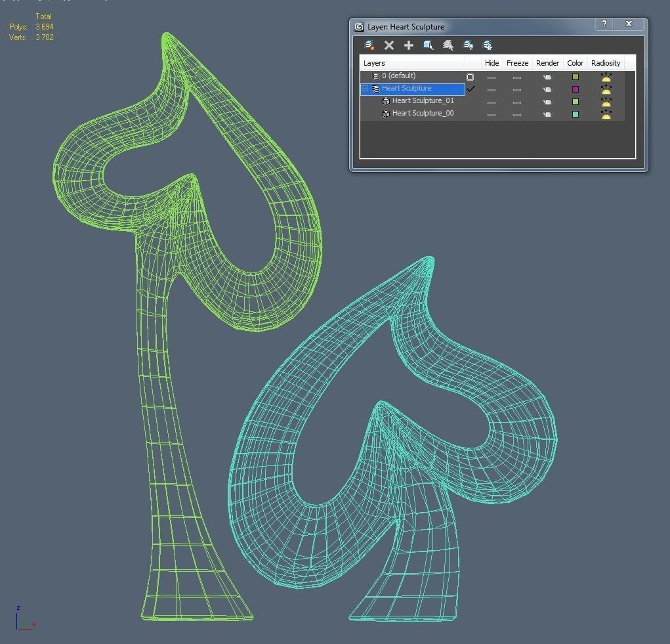Toggle Radiosity icon for Heart Sculpture_00

point(606,114)
